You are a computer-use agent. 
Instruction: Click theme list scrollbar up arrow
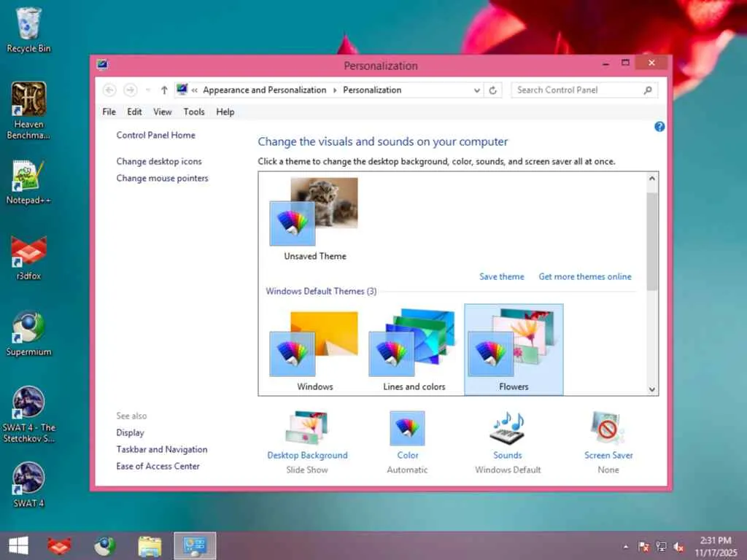[x=652, y=179]
